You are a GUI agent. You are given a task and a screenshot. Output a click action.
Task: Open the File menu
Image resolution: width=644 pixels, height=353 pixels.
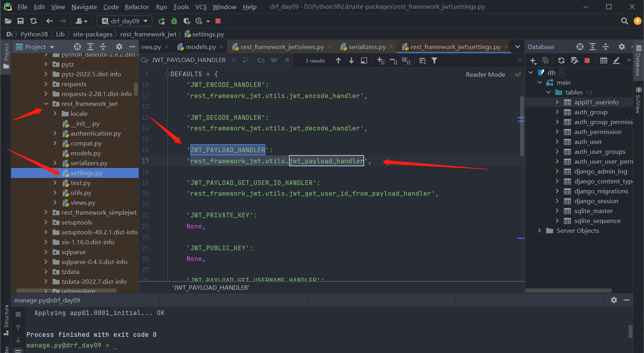click(x=23, y=7)
